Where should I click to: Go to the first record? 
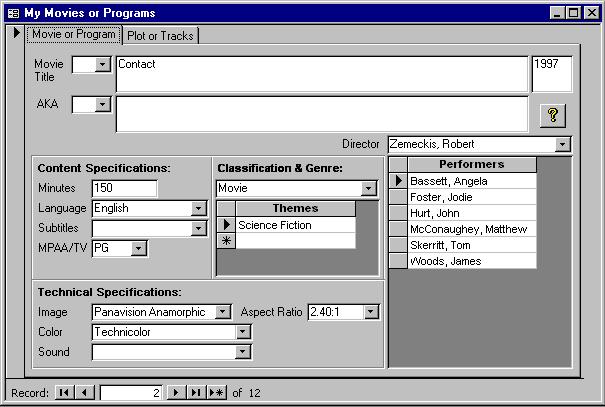click(x=64, y=393)
